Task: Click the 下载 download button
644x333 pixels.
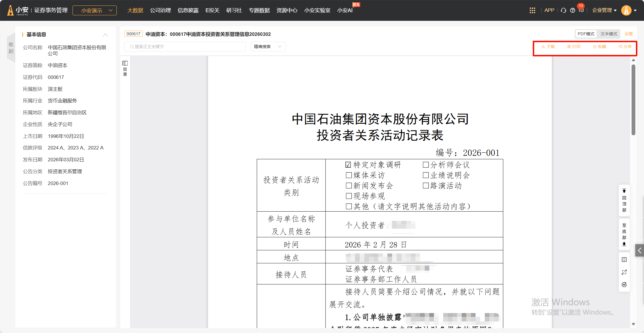Action: click(x=548, y=47)
